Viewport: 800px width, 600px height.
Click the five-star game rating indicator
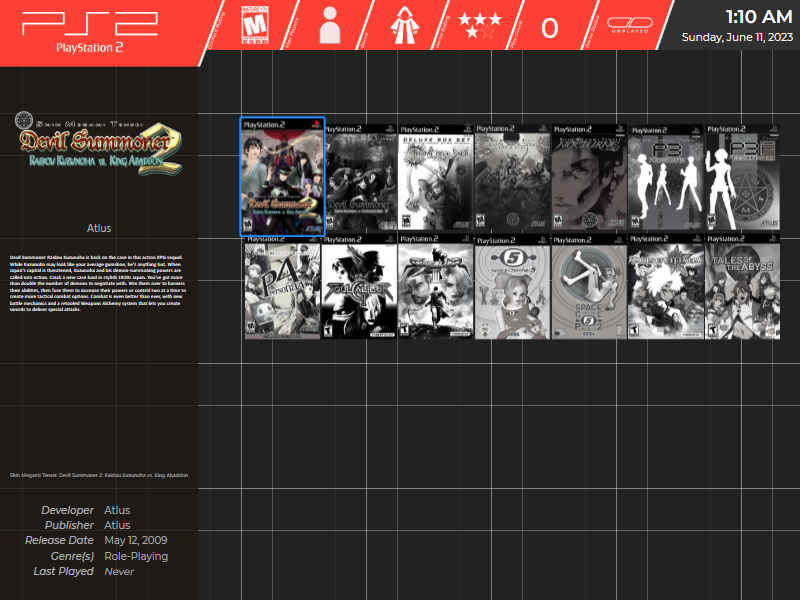click(480, 26)
